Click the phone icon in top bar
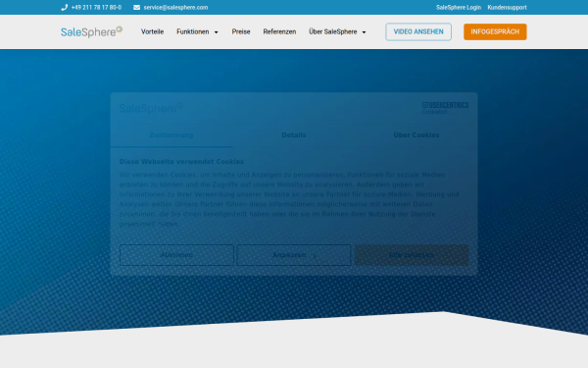588x368 pixels. pos(64,8)
